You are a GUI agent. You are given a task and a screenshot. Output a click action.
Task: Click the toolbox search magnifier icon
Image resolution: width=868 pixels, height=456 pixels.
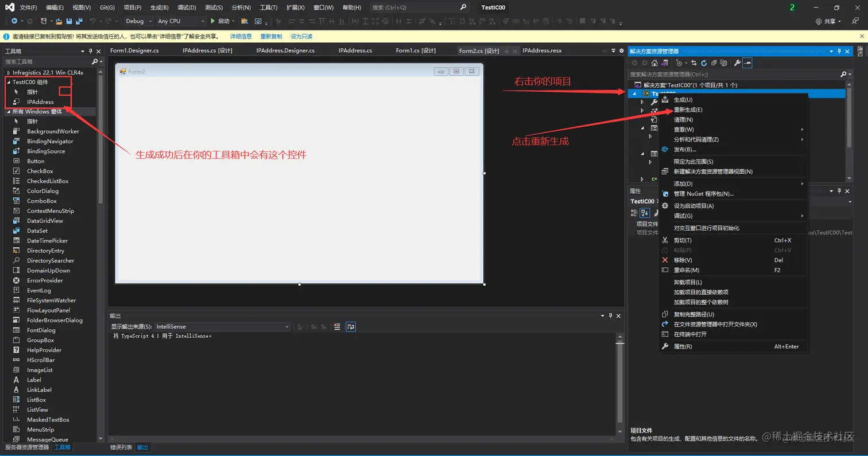click(x=95, y=61)
